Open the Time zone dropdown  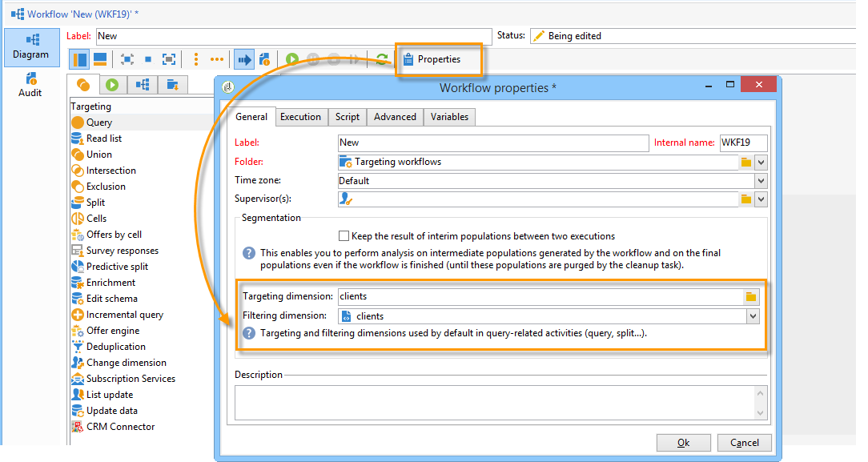click(x=762, y=181)
